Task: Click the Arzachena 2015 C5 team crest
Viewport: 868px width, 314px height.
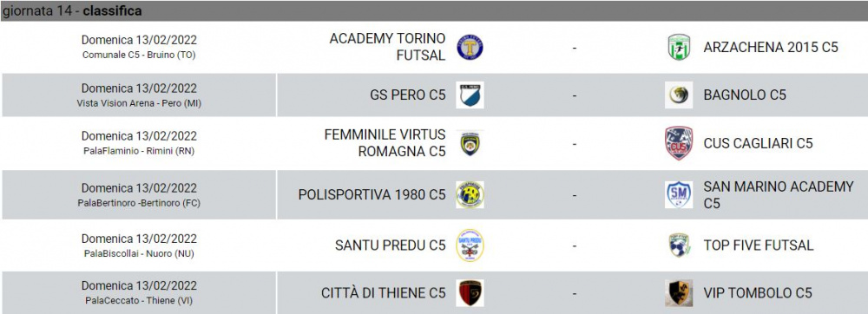Action: click(679, 47)
